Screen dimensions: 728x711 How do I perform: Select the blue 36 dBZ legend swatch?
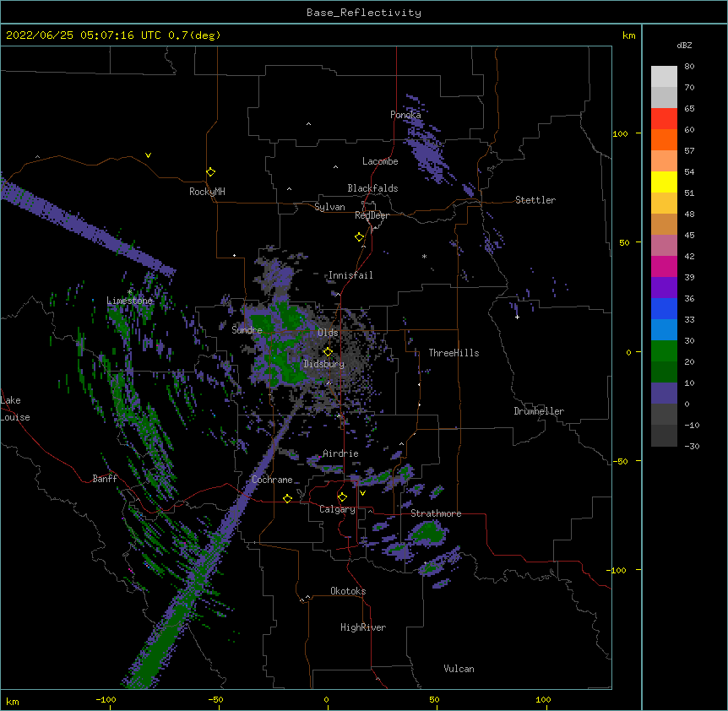coord(664,308)
